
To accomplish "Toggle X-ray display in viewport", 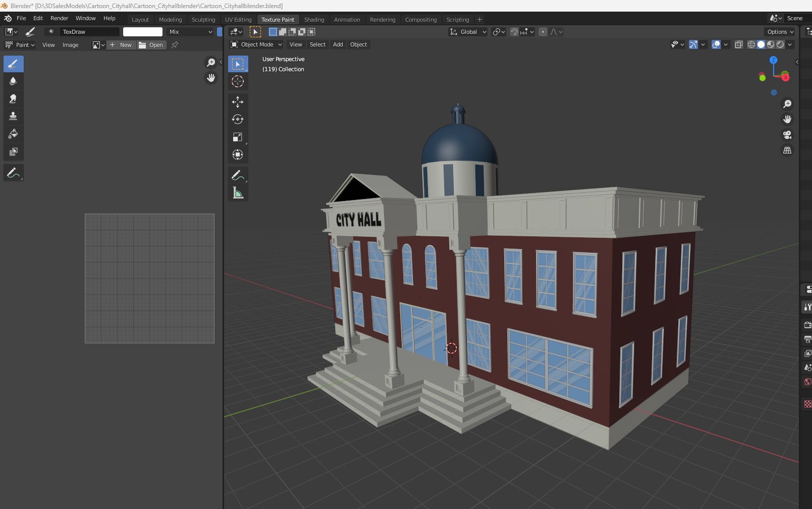I will [738, 44].
